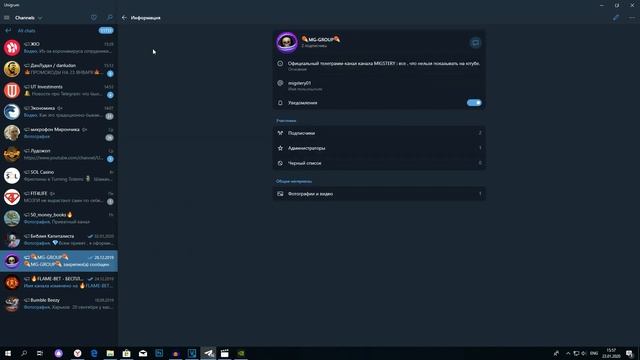The image size is (640, 360).
Task: Open channel chat via message button
Action: tap(475, 42)
